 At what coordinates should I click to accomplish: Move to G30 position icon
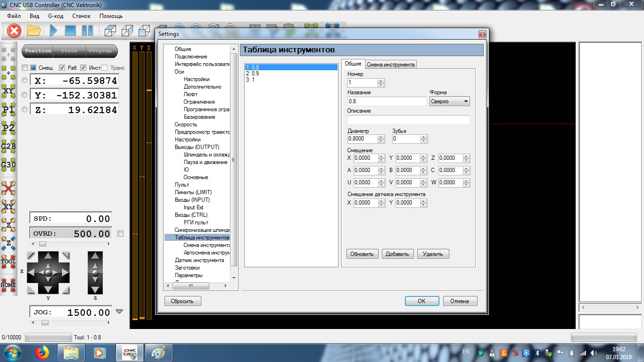[x=8, y=165]
